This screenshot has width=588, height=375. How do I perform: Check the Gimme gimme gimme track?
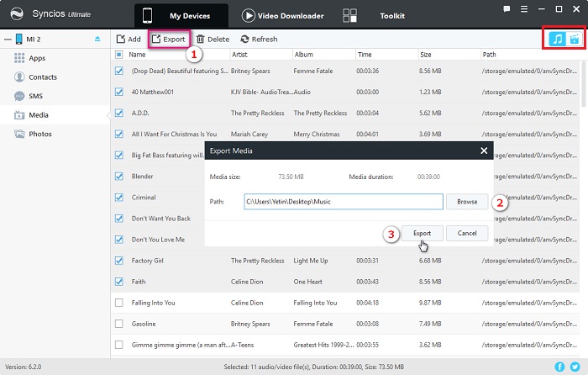(119, 345)
